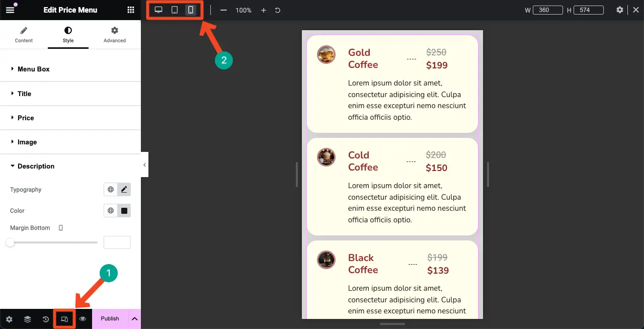Click the preview's left resize handle
This screenshot has height=329, width=644.
(x=297, y=175)
